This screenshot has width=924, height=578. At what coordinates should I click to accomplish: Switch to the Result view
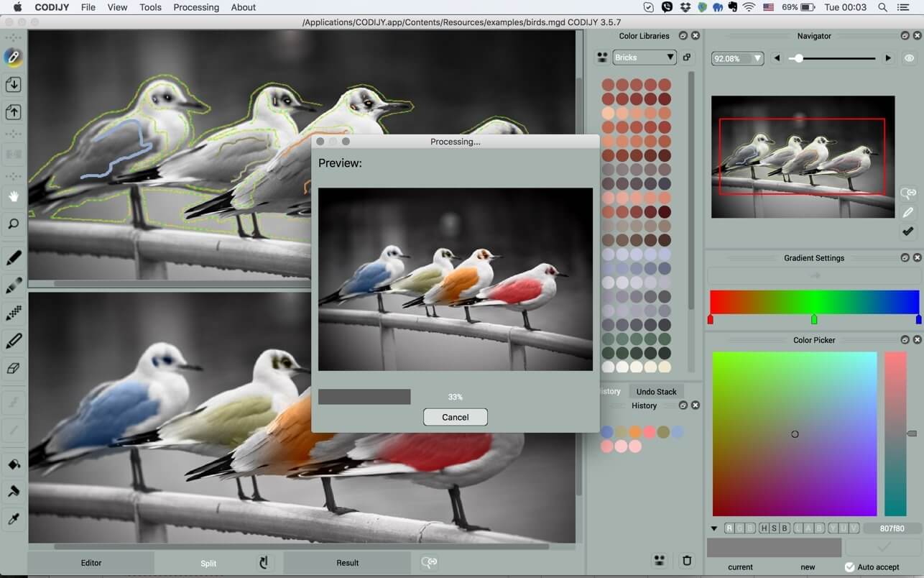coord(348,563)
